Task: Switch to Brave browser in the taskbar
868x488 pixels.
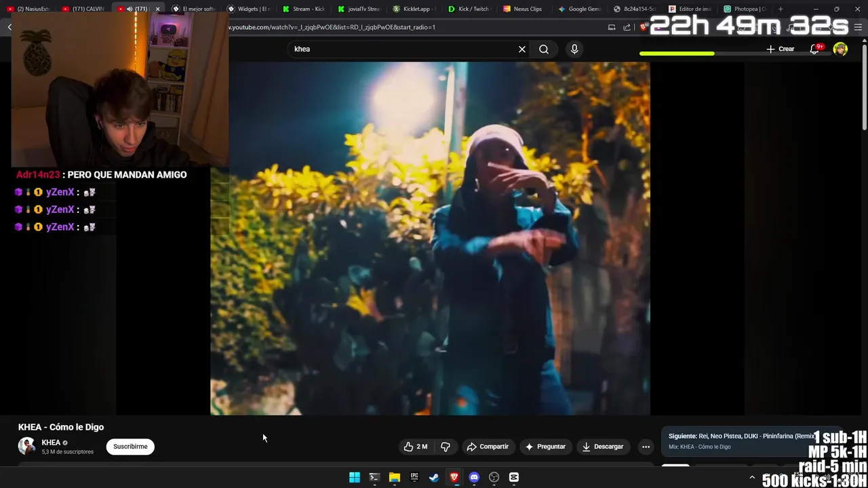Action: 454,477
